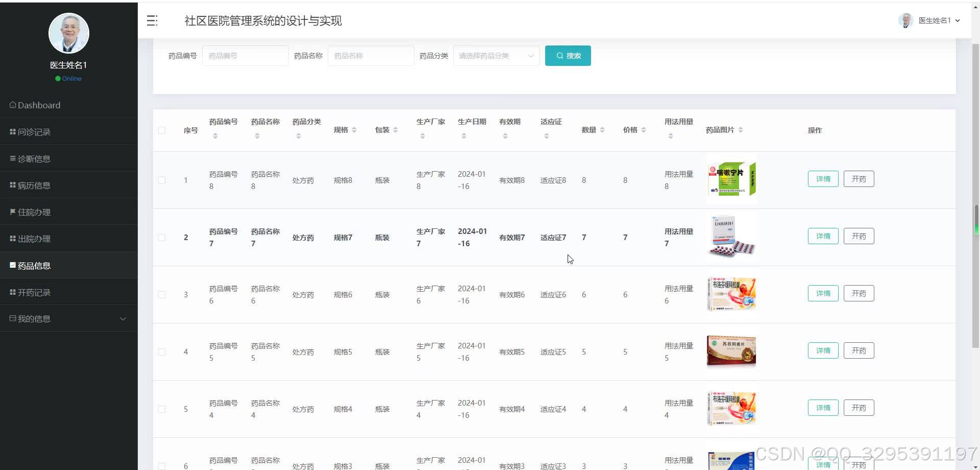980x470 pixels.
Task: Open the 药品分类 dropdown selector
Action: (x=496, y=56)
